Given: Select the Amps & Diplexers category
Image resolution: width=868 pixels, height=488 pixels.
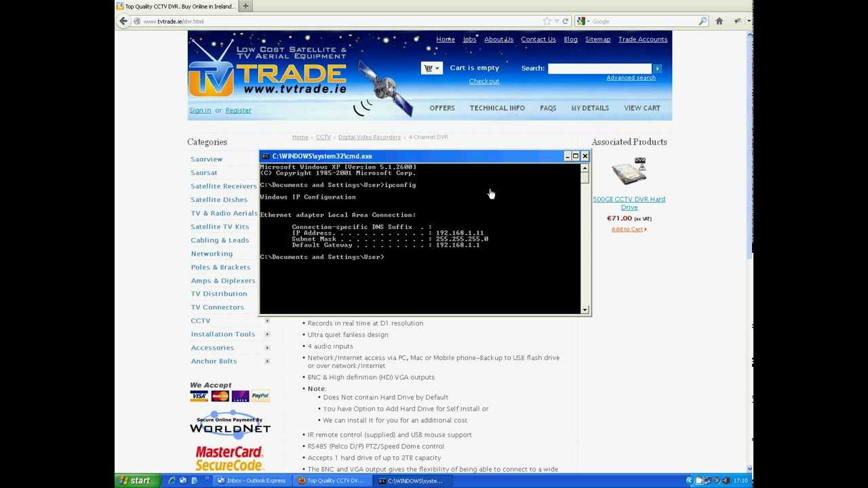Looking at the screenshot, I should tap(223, 281).
